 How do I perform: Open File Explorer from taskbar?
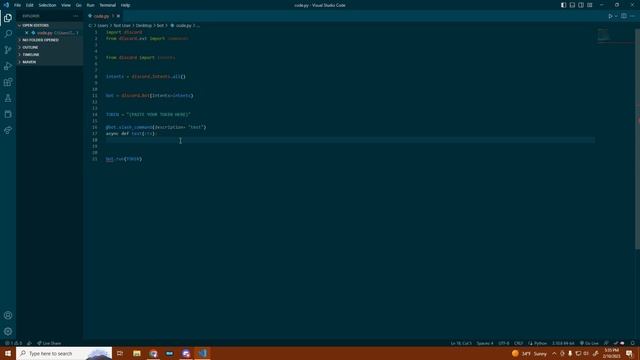pyautogui.click(x=137, y=353)
